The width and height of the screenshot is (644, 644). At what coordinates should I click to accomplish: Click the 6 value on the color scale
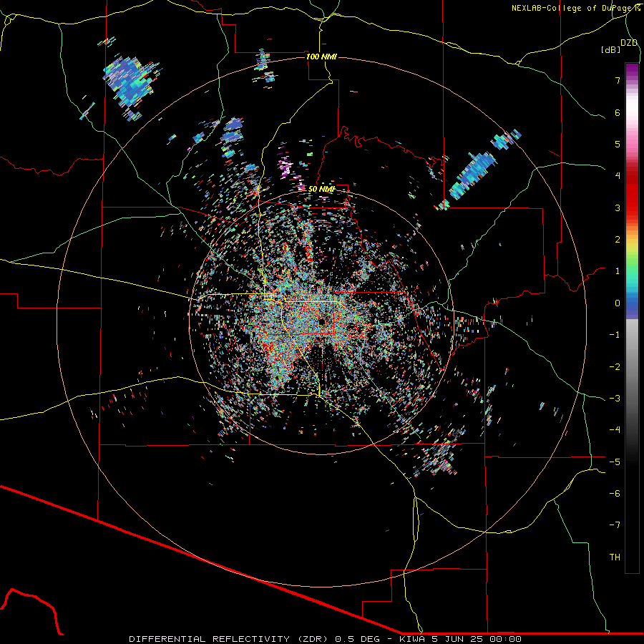click(x=618, y=112)
